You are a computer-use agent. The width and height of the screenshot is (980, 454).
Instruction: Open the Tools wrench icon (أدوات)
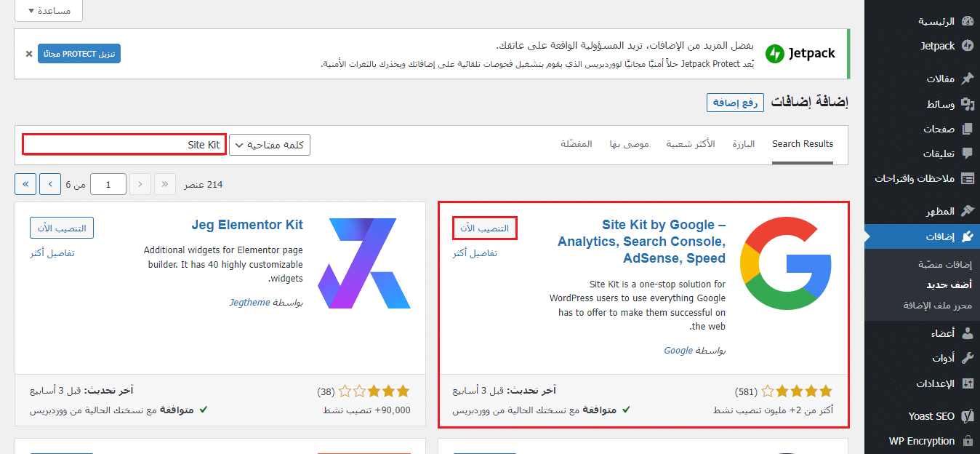pyautogui.click(x=967, y=358)
